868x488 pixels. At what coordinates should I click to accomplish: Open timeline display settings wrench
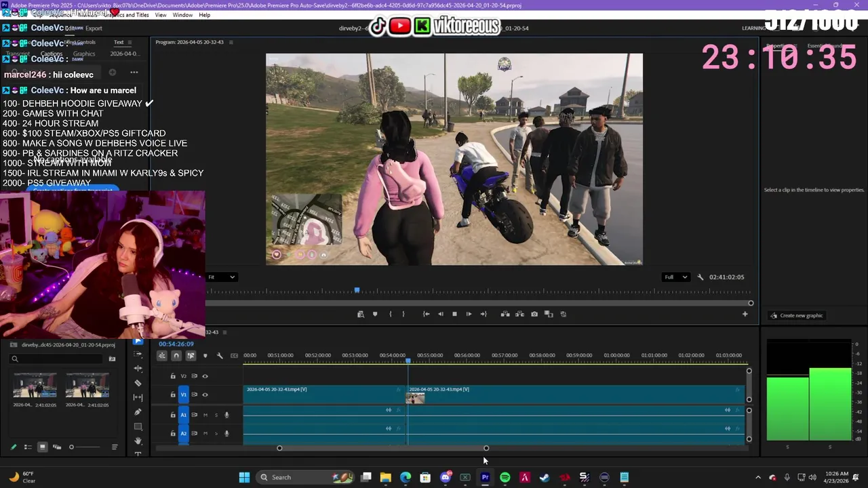(x=220, y=355)
